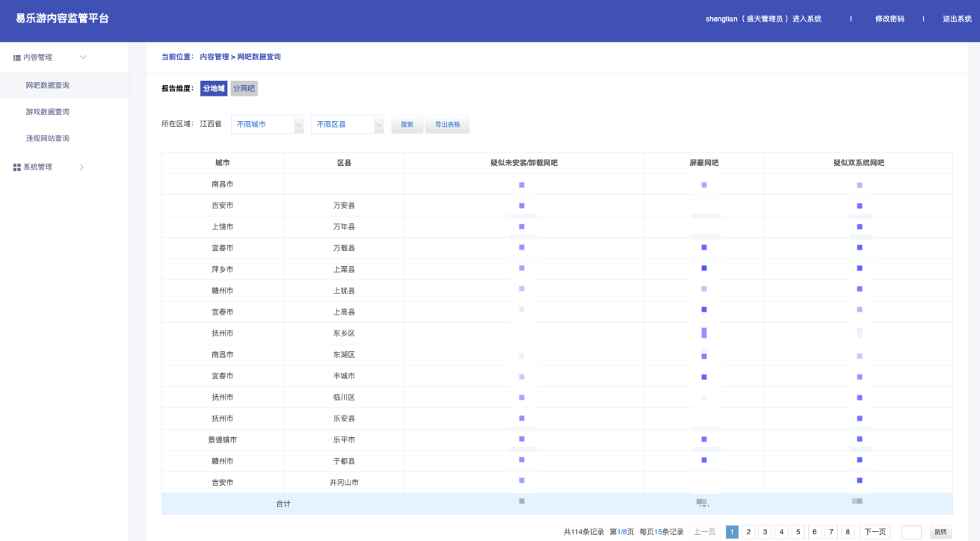Open 网吧数据查询 in the sidebar
This screenshot has width=980, height=541.
pos(48,85)
